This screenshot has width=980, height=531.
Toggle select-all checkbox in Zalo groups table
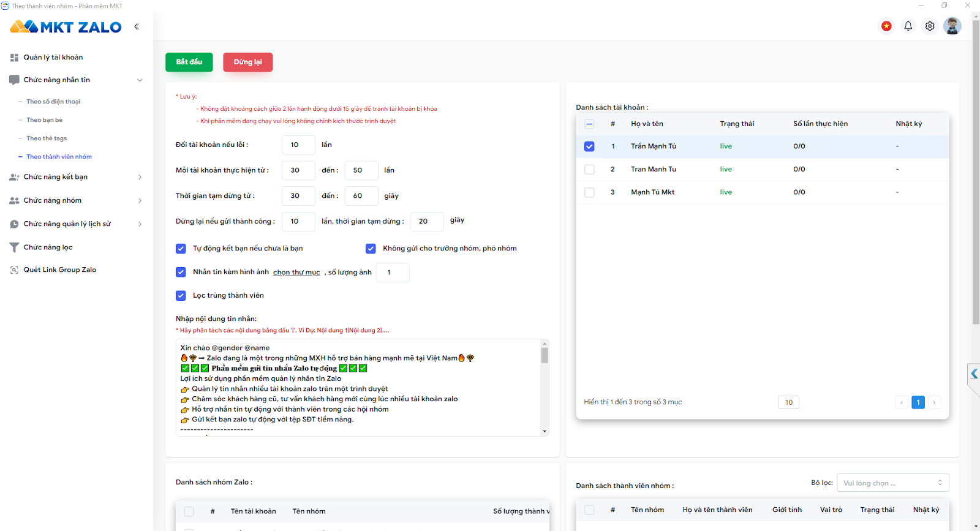[189, 511]
